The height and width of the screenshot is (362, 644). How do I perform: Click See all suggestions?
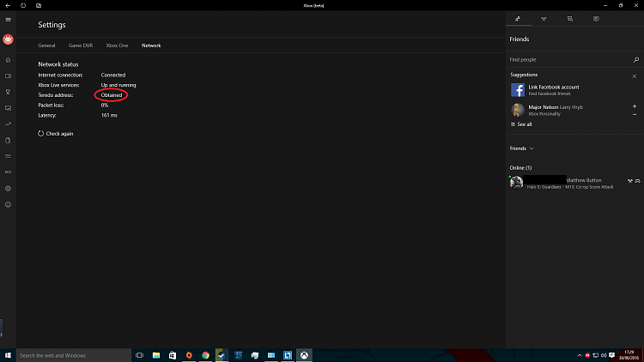tap(521, 124)
